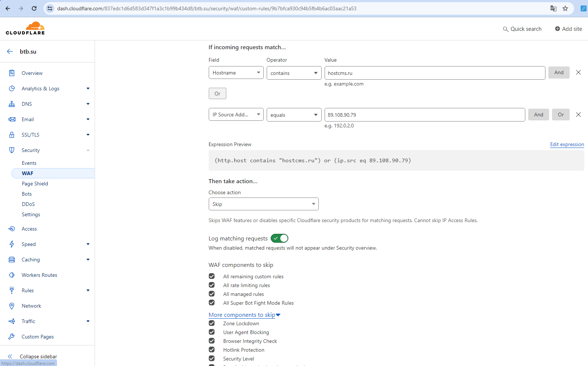Image resolution: width=588 pixels, height=366 pixels.
Task: Uncheck Hotlink Protection
Action: coord(212,349)
